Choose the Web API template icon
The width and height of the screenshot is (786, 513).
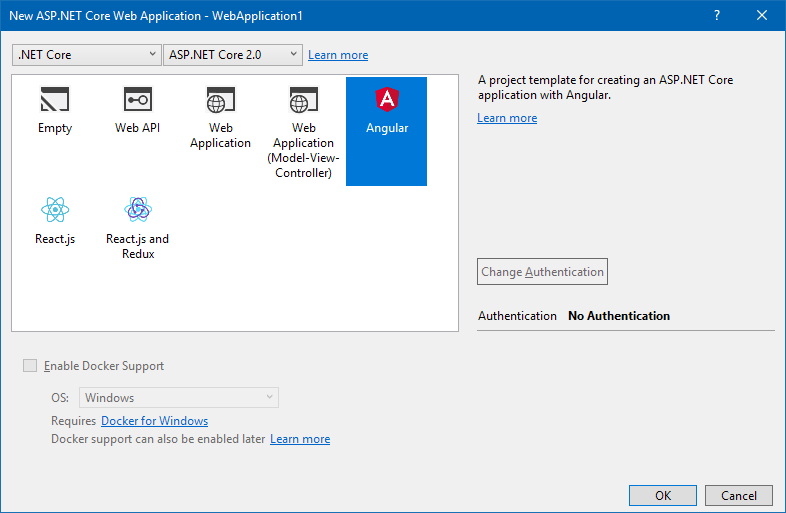pyautogui.click(x=138, y=99)
